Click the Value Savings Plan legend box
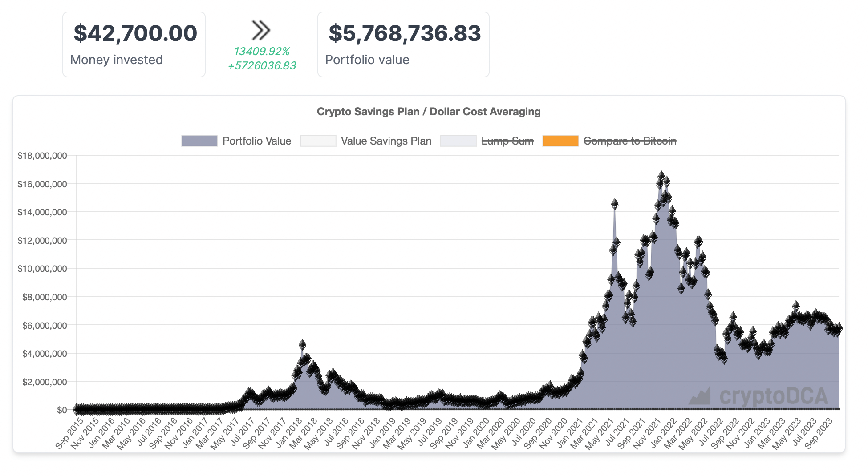The width and height of the screenshot is (868, 476). point(318,141)
